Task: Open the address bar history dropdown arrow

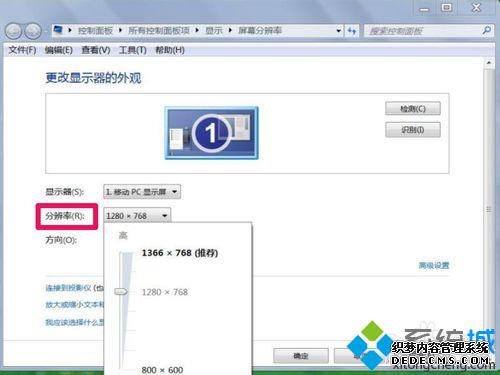Action: (x=339, y=31)
